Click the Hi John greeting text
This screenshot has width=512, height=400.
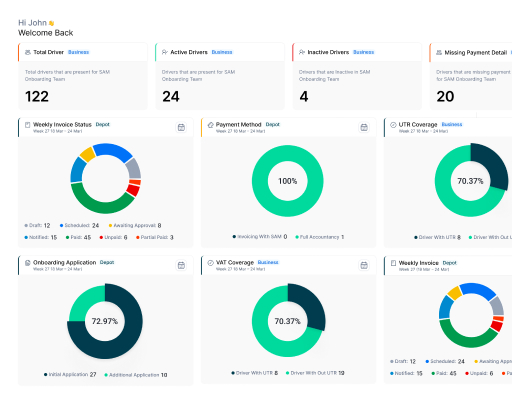(x=32, y=23)
